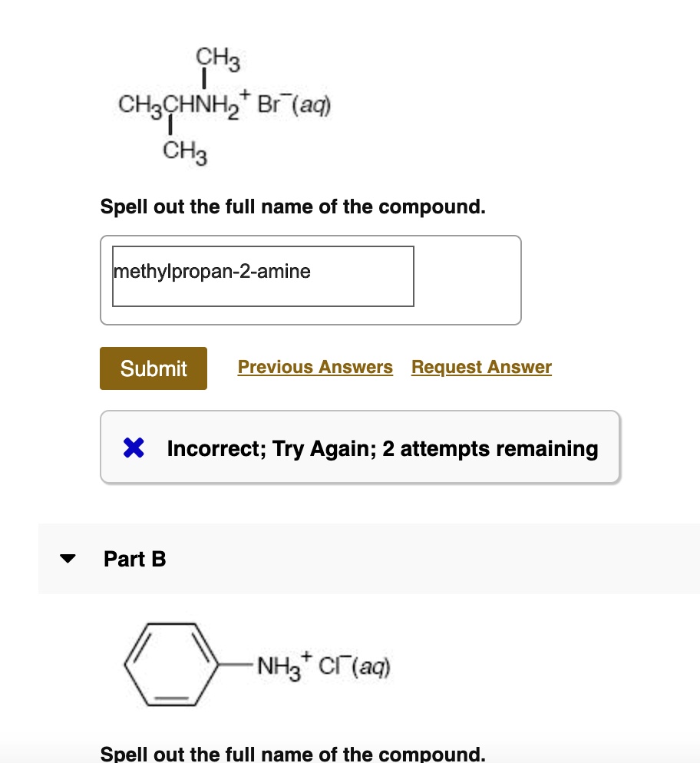Toggle the Part B disclosure arrow closed
Viewport: 700px width, 763px height.
click(x=68, y=559)
